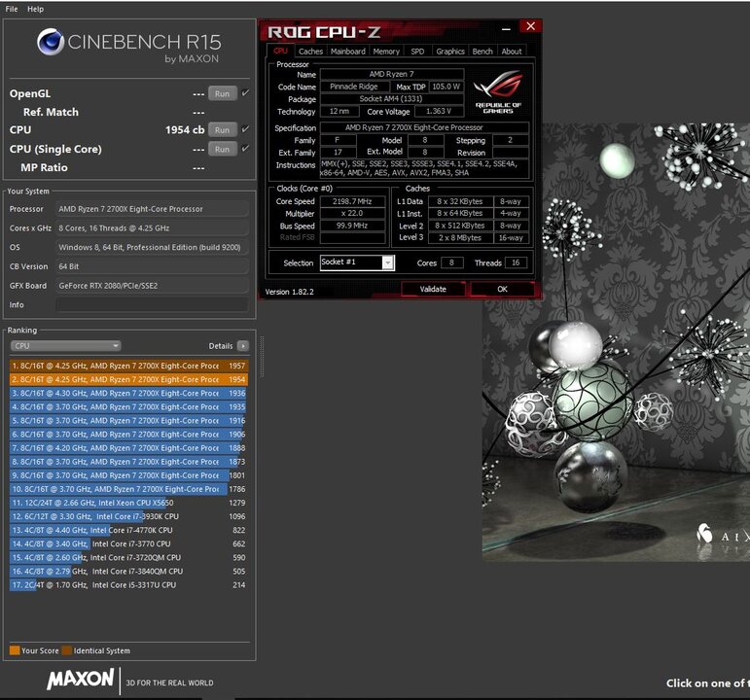The image size is (750, 700).
Task: Select the Intel Core i7-3840QM ranking row
Action: tap(128, 572)
